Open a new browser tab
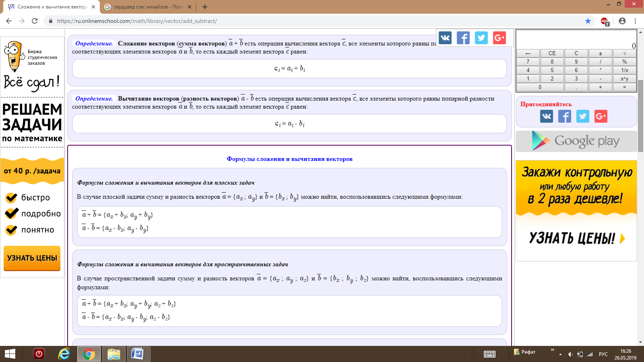Screen dimensions: 644x362 click(205, 7)
